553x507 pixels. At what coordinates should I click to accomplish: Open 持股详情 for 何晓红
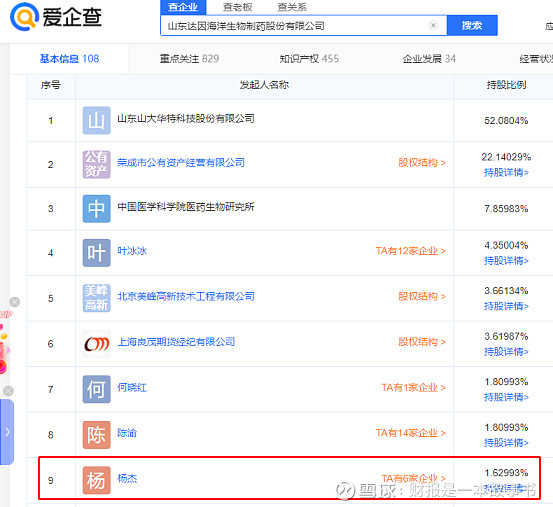tap(506, 397)
